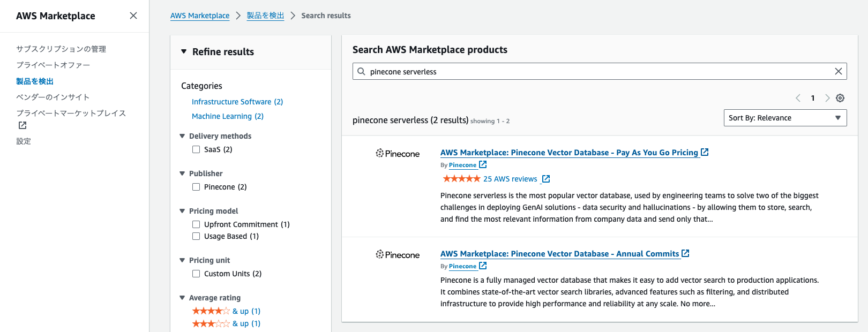This screenshot has width=868, height=332.
Task: Open the Pinecone Annual Commits product link
Action: pyautogui.click(x=559, y=254)
